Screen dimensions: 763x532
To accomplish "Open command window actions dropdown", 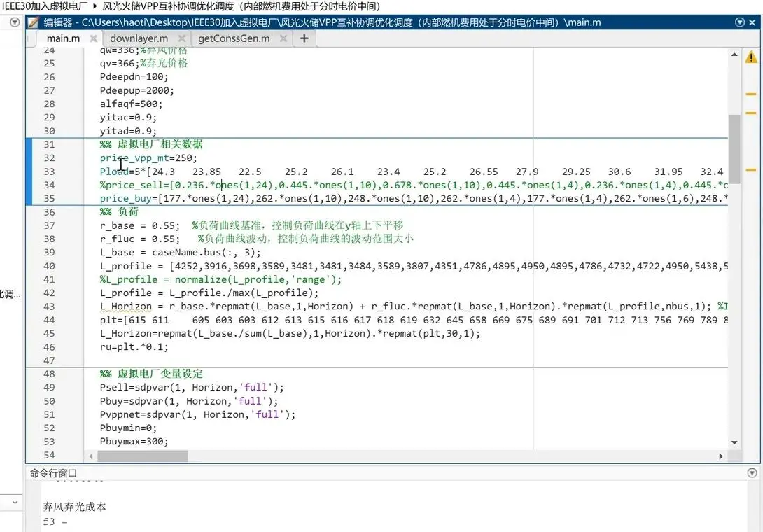I will [752, 473].
